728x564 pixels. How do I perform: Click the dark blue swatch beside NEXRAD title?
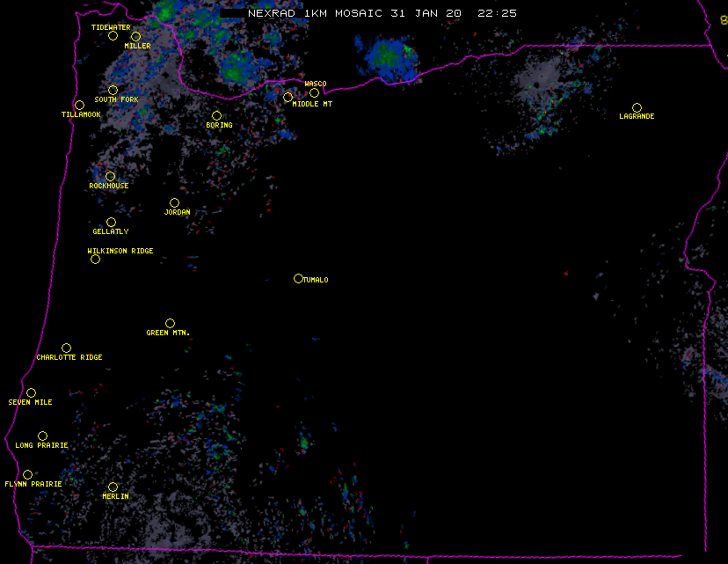click(232, 14)
